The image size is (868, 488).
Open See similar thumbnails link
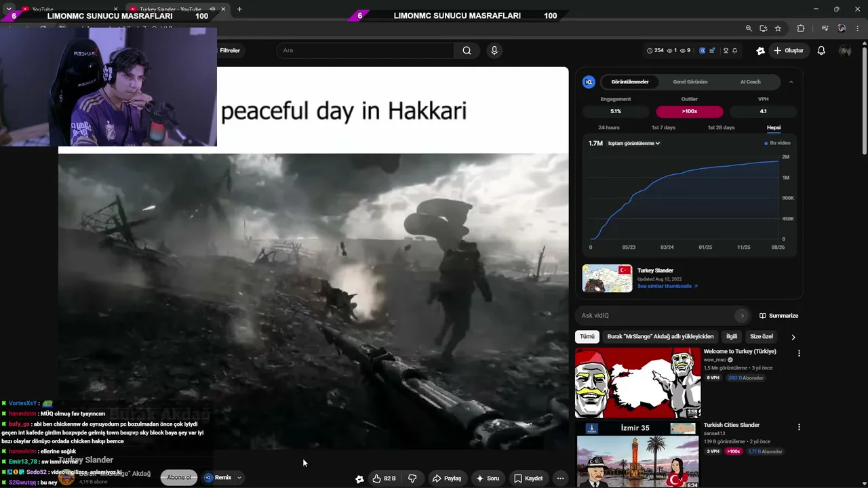coord(667,286)
